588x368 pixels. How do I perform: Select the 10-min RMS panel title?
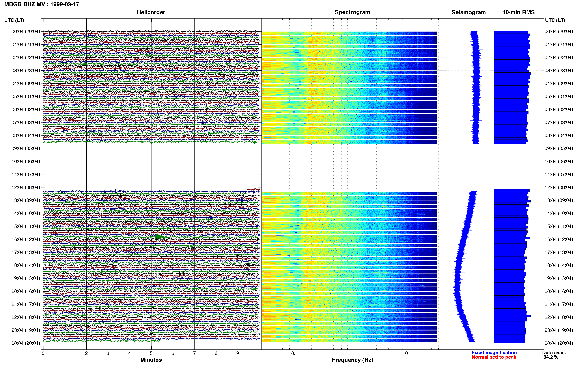click(518, 12)
